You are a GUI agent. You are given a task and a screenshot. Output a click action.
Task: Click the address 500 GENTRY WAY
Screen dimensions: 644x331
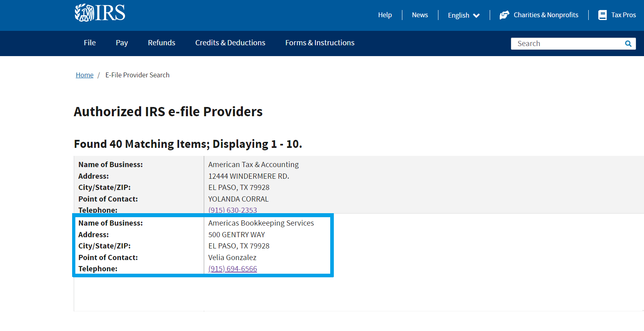236,235
